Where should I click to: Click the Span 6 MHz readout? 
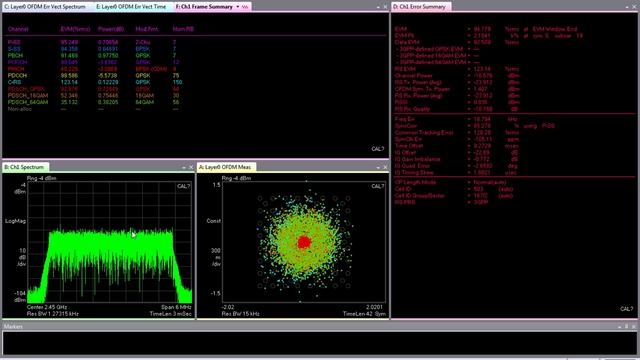[x=176, y=307]
